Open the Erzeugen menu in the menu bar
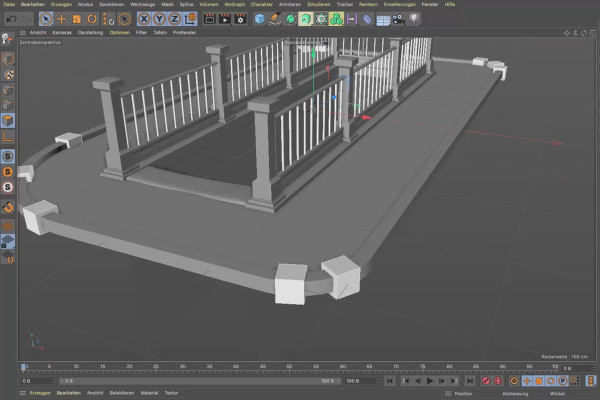Screen dimensions: 600x400 coord(61,4)
